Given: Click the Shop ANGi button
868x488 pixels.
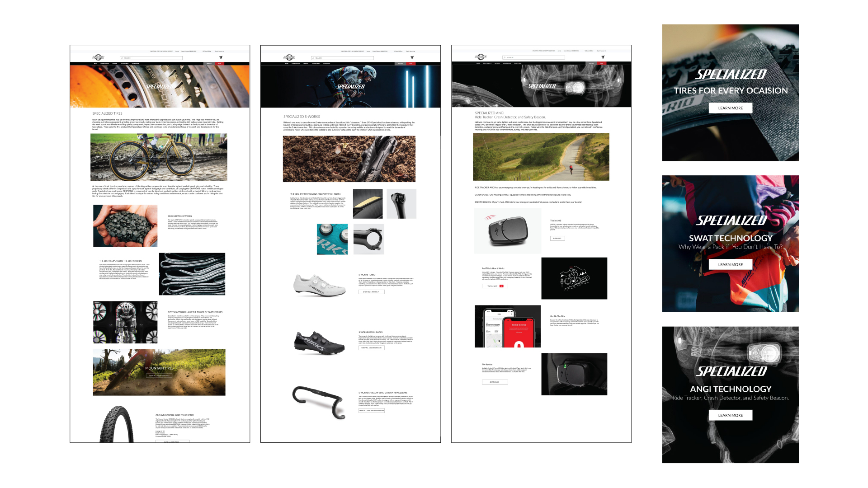Looking at the screenshot, I should pos(557,239).
